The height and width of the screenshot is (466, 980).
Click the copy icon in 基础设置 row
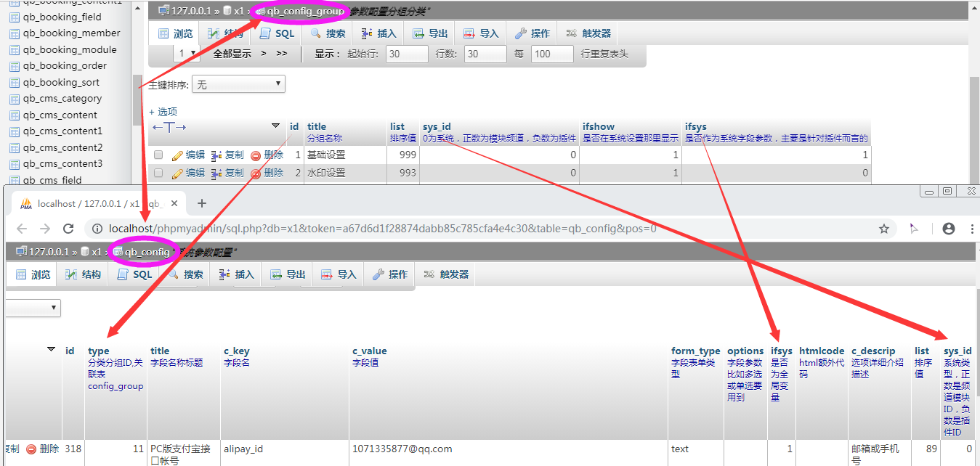pos(216,155)
